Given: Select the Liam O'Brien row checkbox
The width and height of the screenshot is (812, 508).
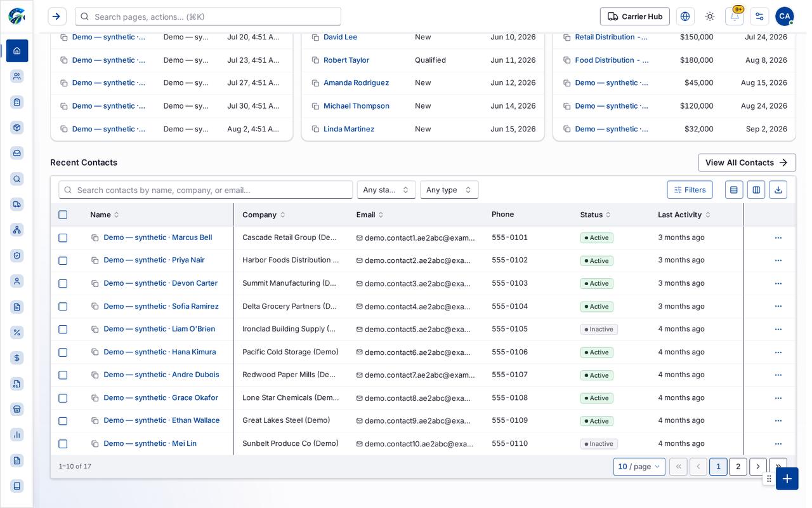Looking at the screenshot, I should [63, 329].
